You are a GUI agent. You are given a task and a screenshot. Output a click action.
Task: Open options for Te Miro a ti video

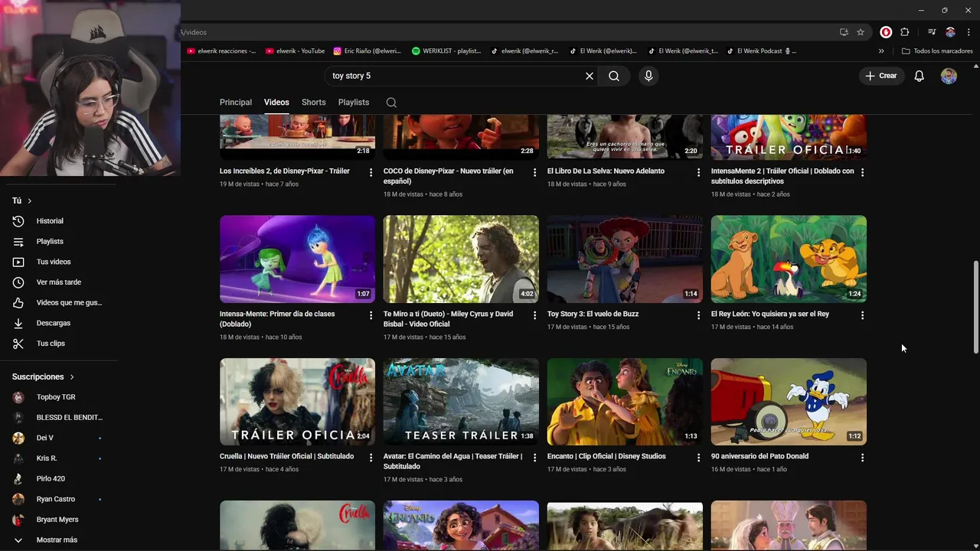point(534,315)
